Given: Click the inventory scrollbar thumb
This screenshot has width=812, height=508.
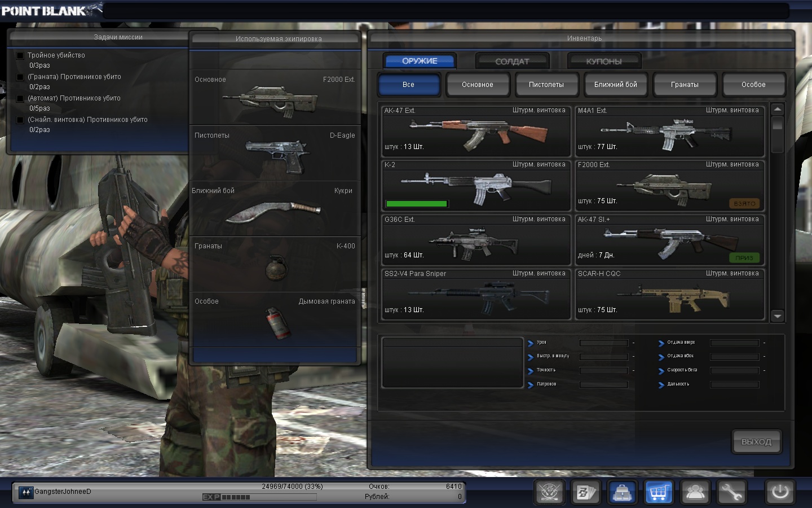Looking at the screenshot, I should pos(778,123).
